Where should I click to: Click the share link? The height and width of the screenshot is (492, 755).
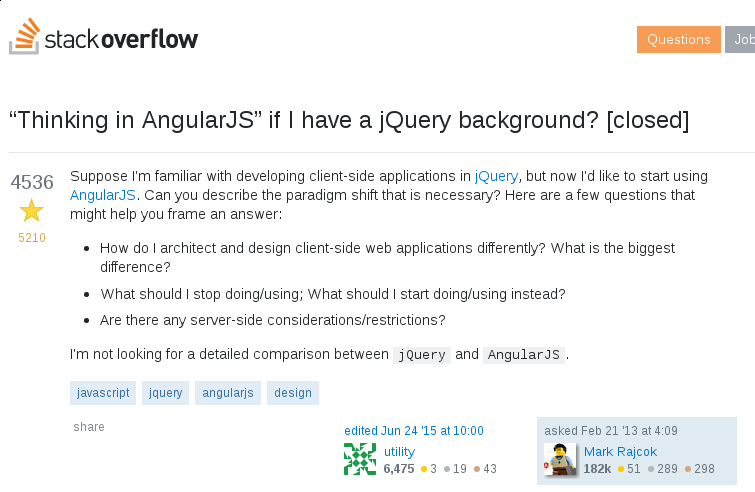pyautogui.click(x=89, y=427)
